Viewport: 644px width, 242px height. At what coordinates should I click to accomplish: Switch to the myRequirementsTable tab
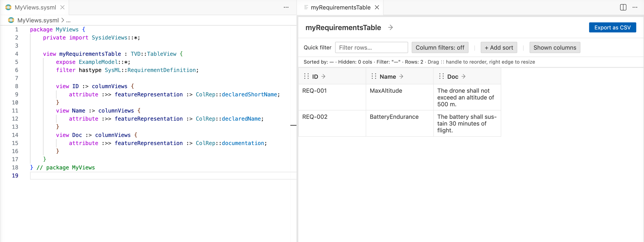340,7
